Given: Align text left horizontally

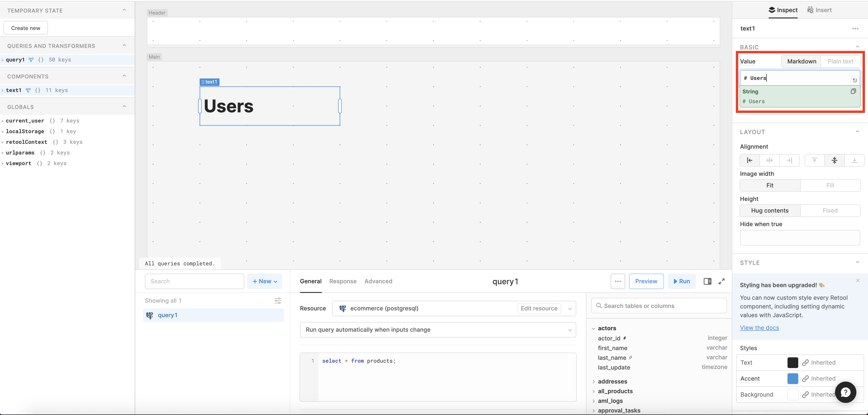Looking at the screenshot, I should coord(750,160).
